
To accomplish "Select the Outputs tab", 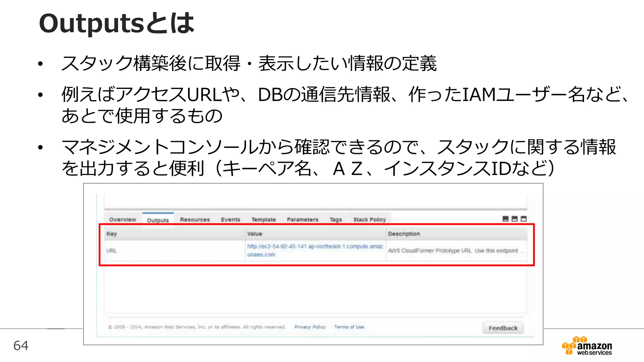I will click(158, 220).
